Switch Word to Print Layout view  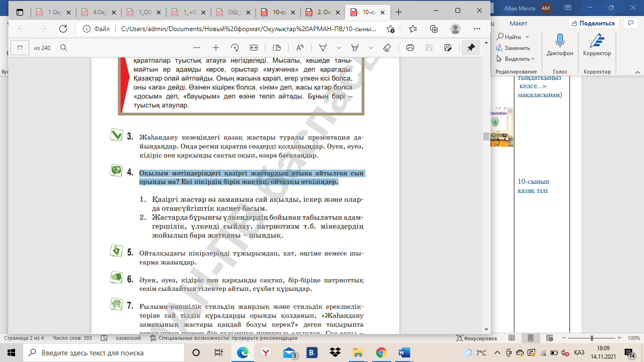pos(530,338)
